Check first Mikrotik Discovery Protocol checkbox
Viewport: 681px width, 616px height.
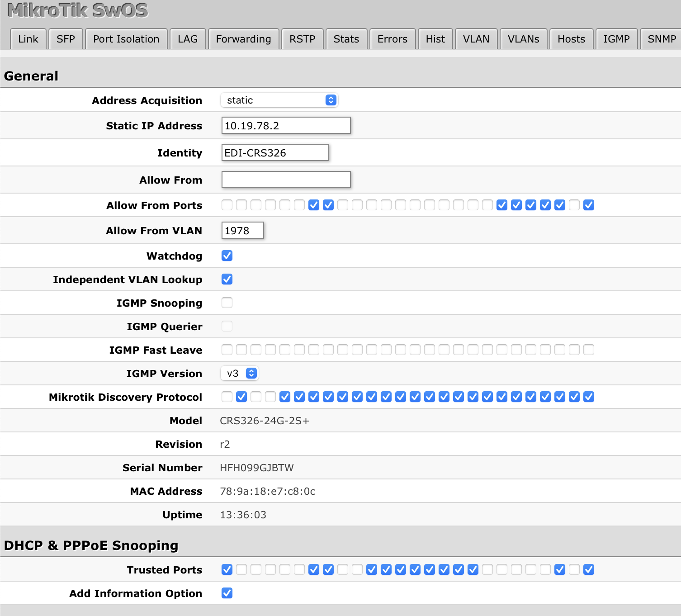[x=227, y=397]
